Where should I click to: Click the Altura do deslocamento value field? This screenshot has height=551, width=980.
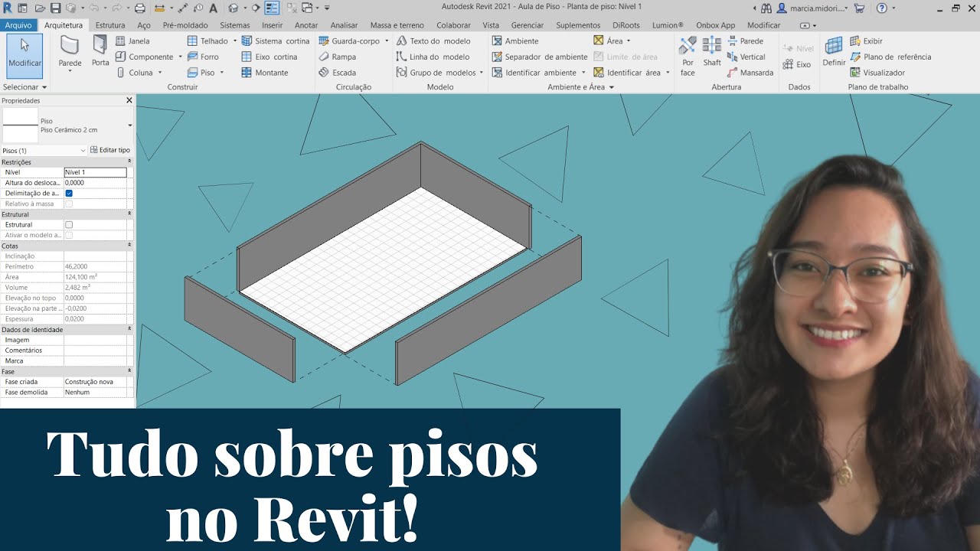coord(95,183)
